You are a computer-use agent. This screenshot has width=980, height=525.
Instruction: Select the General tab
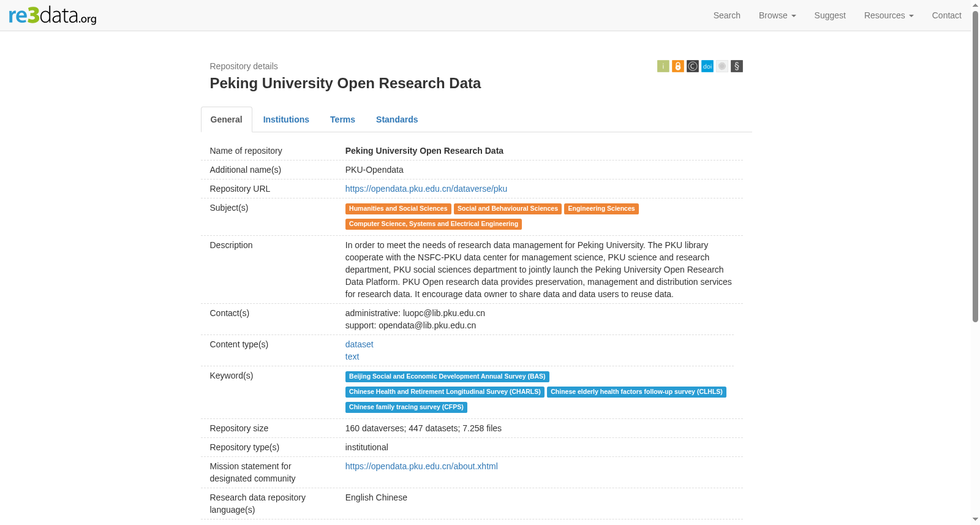pyautogui.click(x=227, y=119)
